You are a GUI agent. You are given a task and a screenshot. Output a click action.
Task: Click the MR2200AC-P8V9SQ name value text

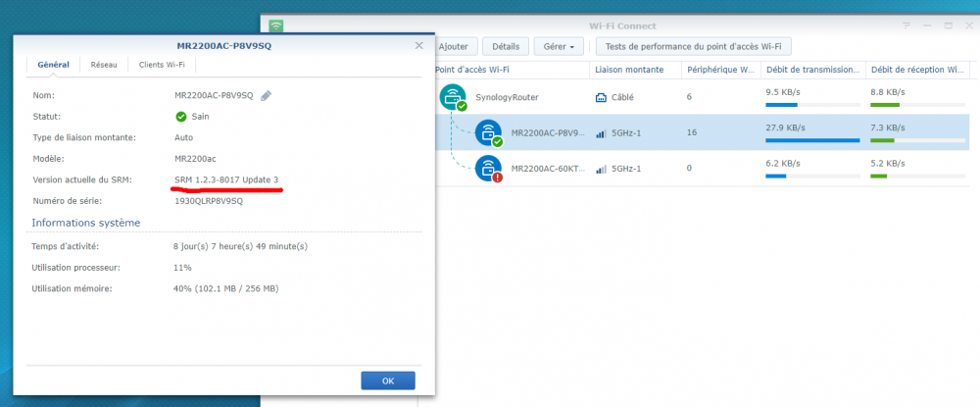tap(214, 96)
